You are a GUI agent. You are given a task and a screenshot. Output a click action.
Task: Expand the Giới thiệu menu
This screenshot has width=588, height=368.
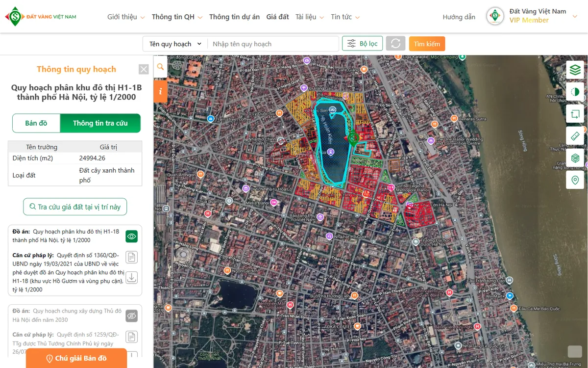(x=126, y=17)
